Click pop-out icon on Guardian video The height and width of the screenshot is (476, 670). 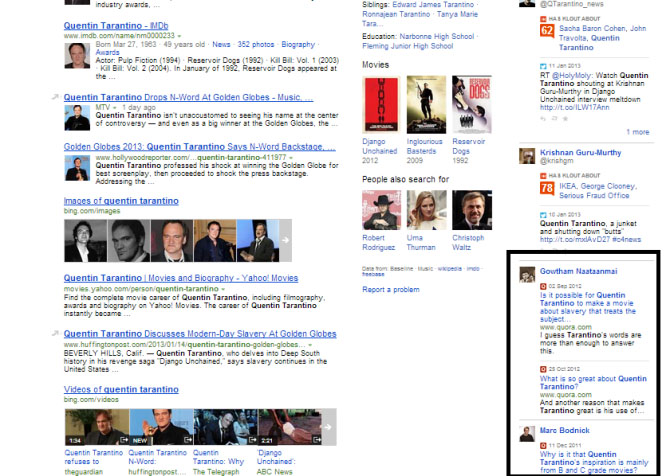(124, 440)
